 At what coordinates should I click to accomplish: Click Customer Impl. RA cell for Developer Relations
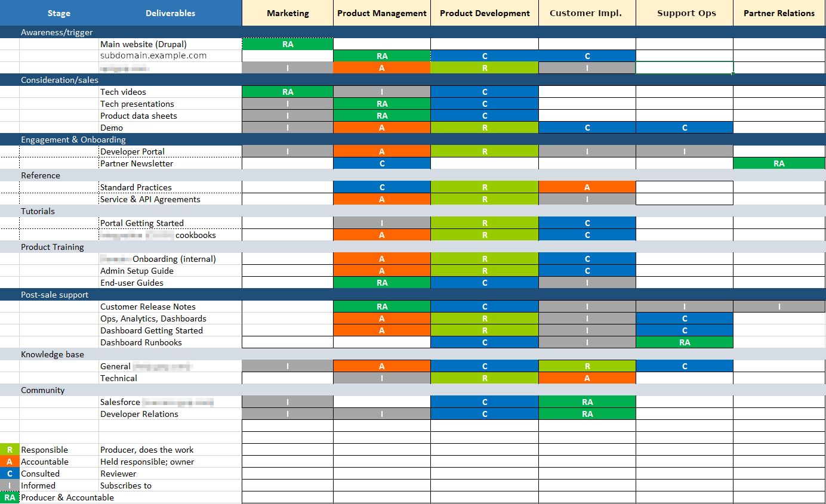pyautogui.click(x=587, y=414)
